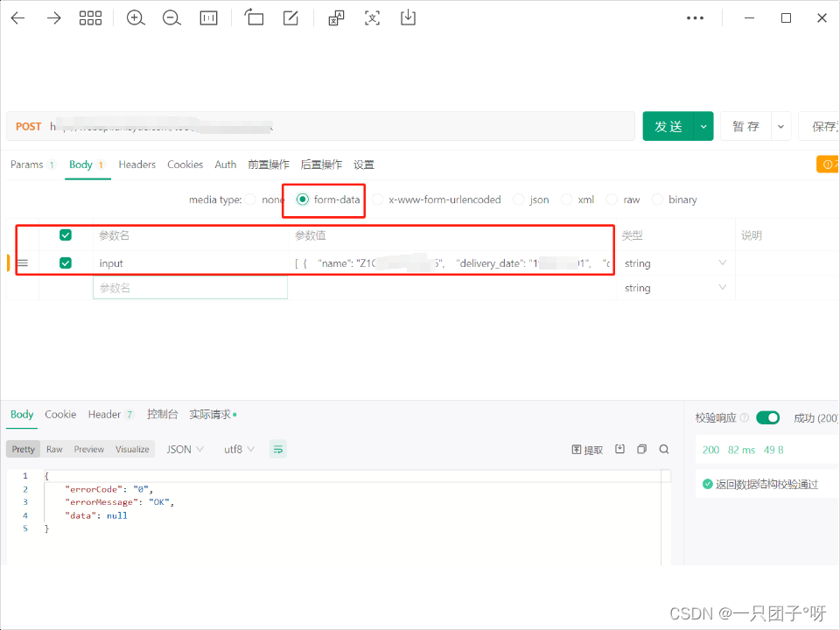Open the JSON format dropdown

pyautogui.click(x=184, y=449)
